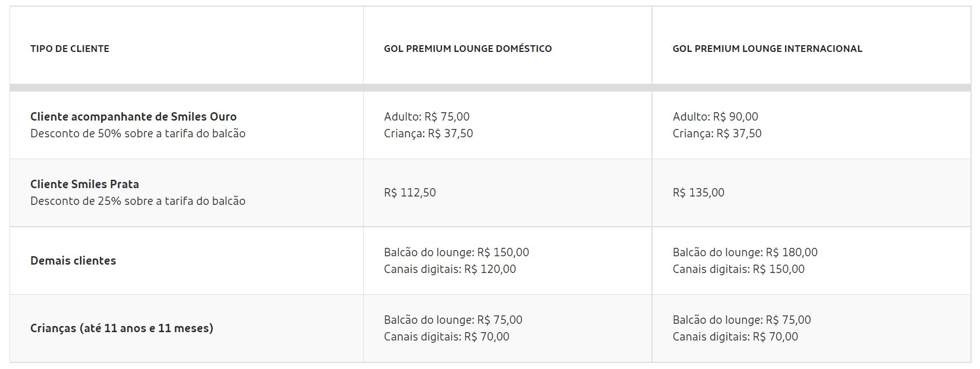Select domestic Balcão do lounge R$ 150,00
The height and width of the screenshot is (369, 980).
point(456,252)
